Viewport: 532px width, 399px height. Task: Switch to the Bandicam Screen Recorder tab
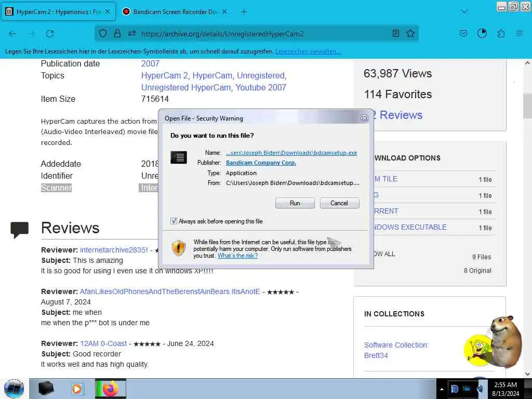point(175,11)
